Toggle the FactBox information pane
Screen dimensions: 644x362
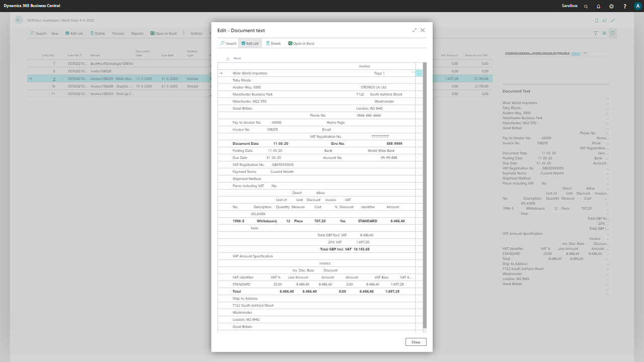pos(613,33)
